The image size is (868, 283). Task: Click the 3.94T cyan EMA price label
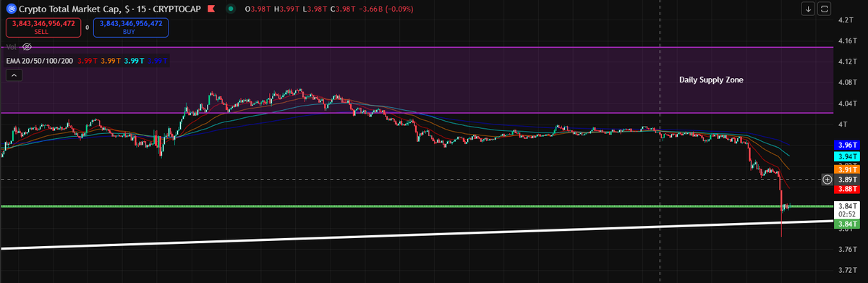click(x=848, y=156)
